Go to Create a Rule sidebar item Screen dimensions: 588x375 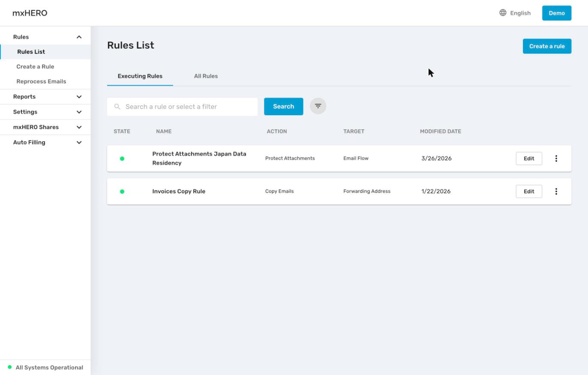point(35,67)
